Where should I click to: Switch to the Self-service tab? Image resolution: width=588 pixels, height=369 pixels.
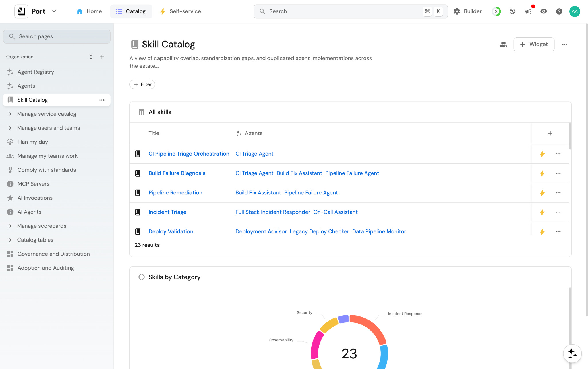click(x=180, y=11)
